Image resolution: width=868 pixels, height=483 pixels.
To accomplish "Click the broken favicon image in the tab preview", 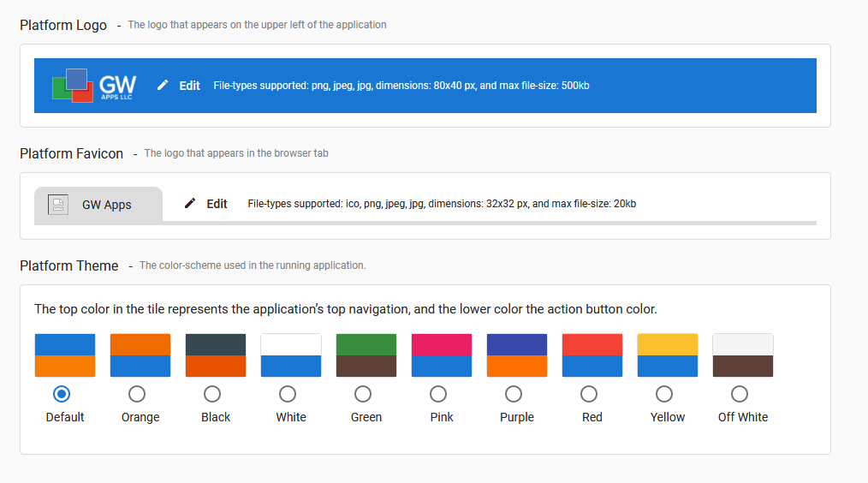I will 58,205.
